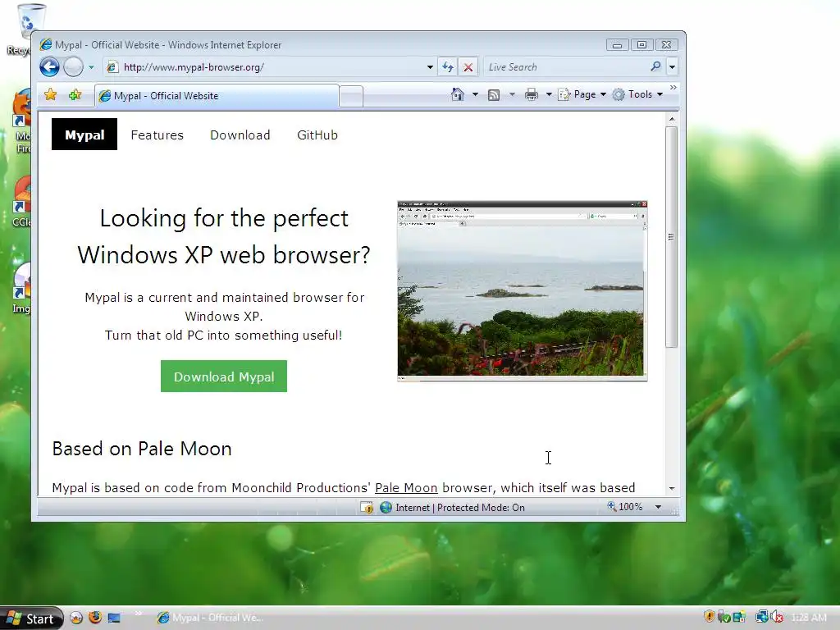
Task: Expand the Feeds dropdown arrow
Action: [x=512, y=94]
